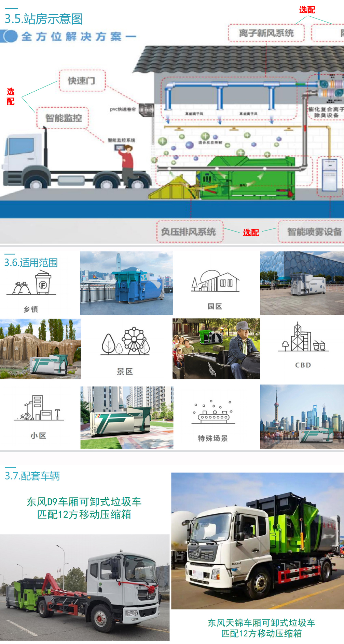Select the 智能喷雾设备 label
Image resolution: width=344 pixels, height=644 pixels.
click(x=314, y=232)
